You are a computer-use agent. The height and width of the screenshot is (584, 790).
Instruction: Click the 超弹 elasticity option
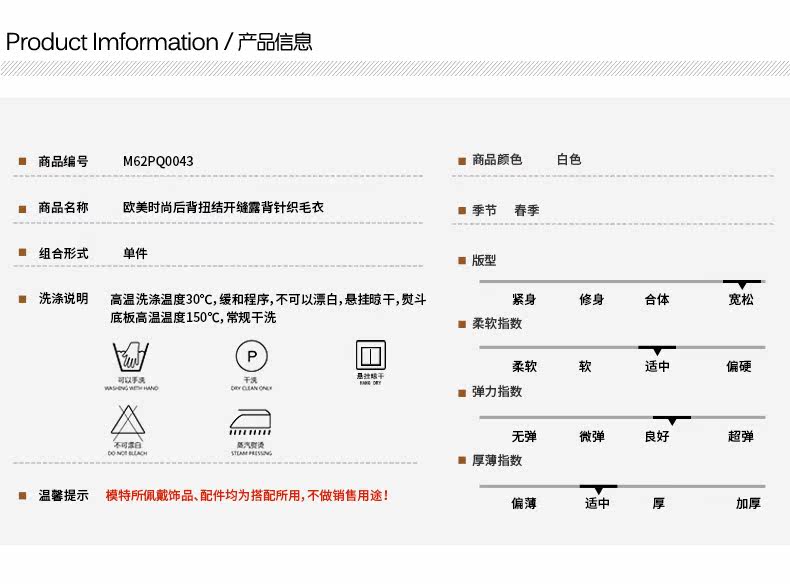(741, 436)
